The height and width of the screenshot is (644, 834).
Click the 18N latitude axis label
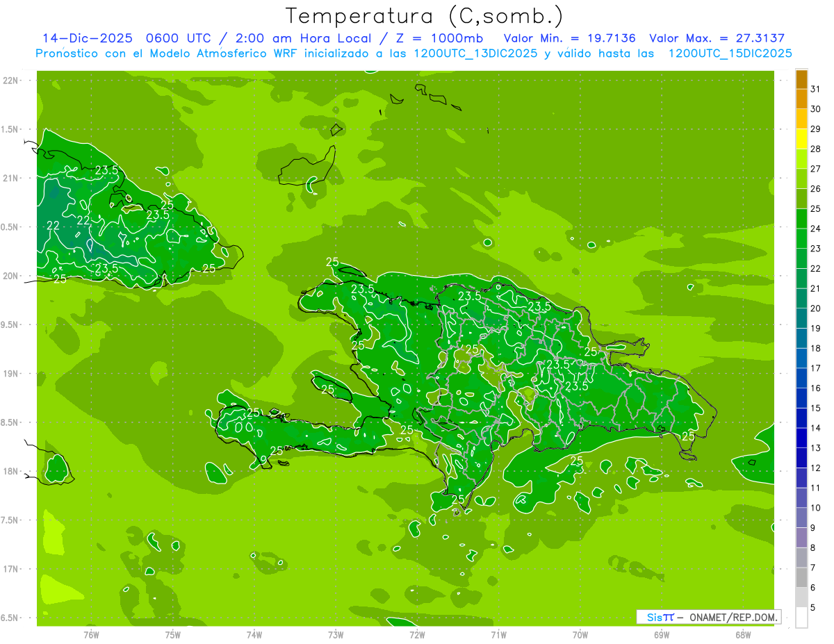(10, 471)
